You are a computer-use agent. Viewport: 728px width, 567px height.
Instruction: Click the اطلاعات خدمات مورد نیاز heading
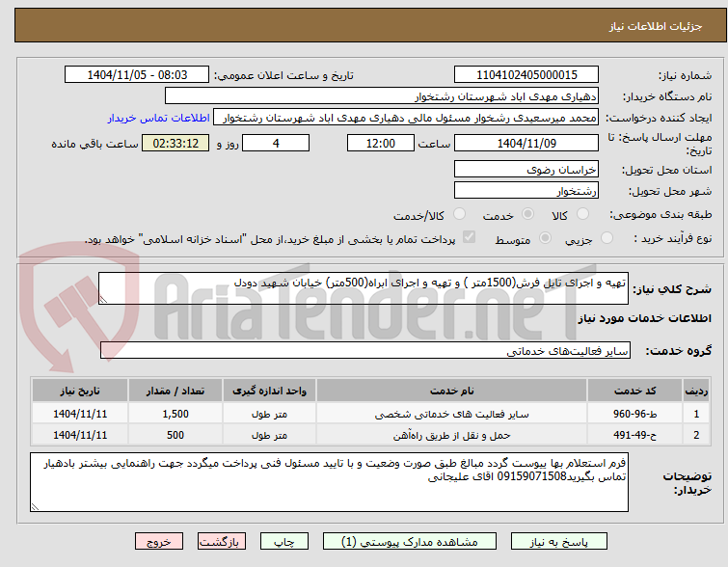[644, 318]
